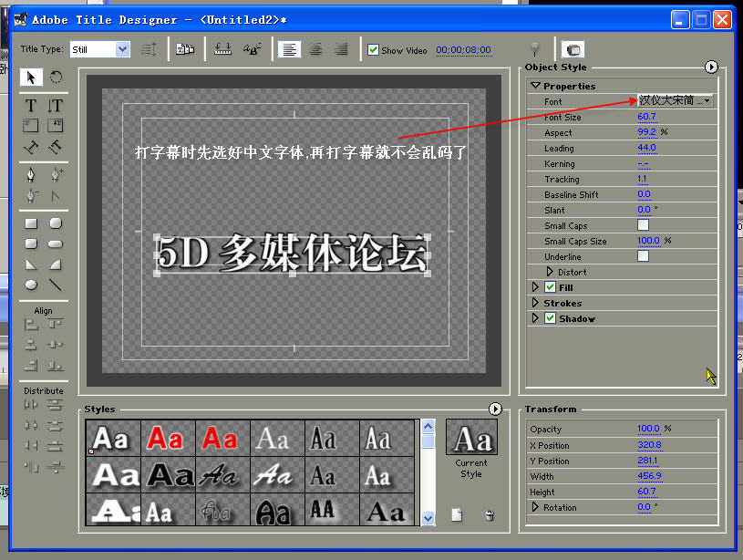743x560 pixels.
Task: Uncheck the Shadow checkbox
Action: pos(550,318)
